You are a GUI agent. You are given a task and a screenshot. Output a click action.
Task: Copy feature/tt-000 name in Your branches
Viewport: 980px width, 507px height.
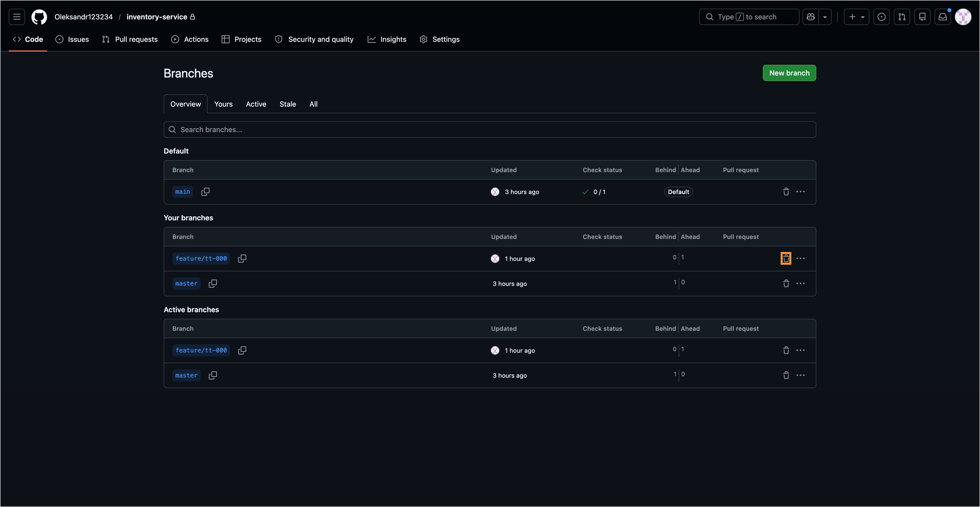242,258
